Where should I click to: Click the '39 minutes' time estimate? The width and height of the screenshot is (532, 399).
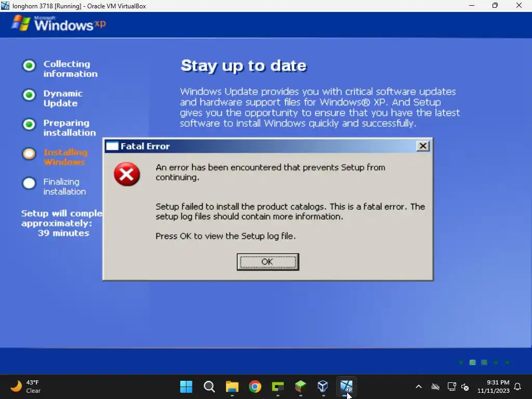[63, 233]
